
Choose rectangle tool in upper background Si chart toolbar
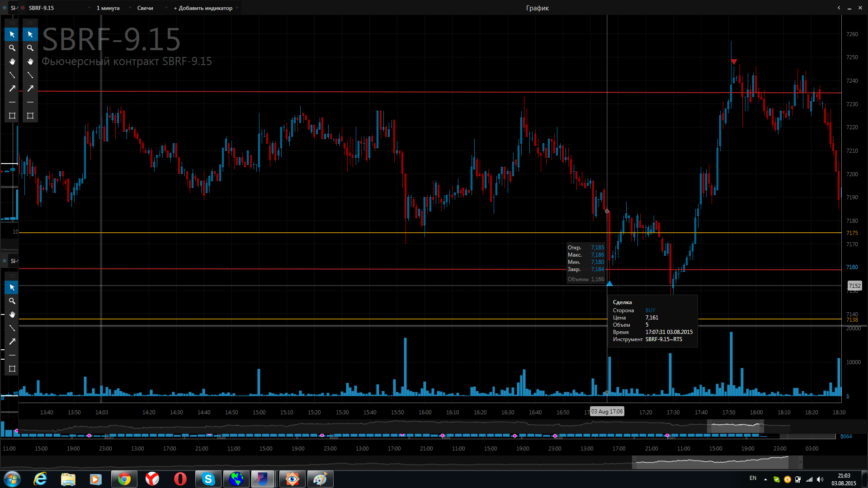pos(12,116)
